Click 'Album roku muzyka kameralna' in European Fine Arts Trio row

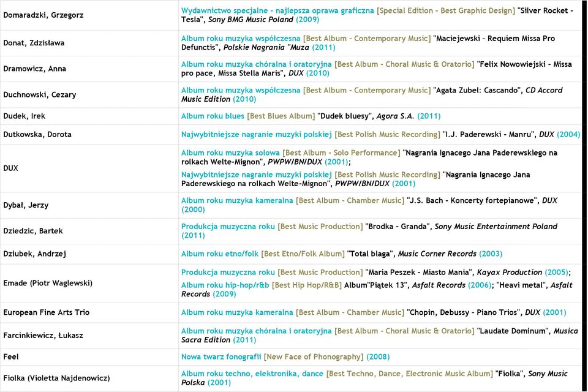pyautogui.click(x=237, y=312)
